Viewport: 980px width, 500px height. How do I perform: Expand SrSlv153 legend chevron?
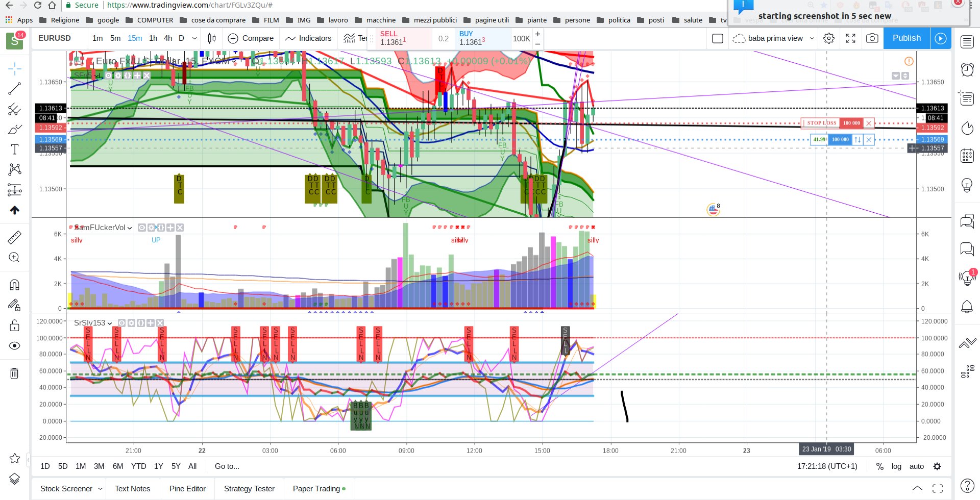point(110,323)
